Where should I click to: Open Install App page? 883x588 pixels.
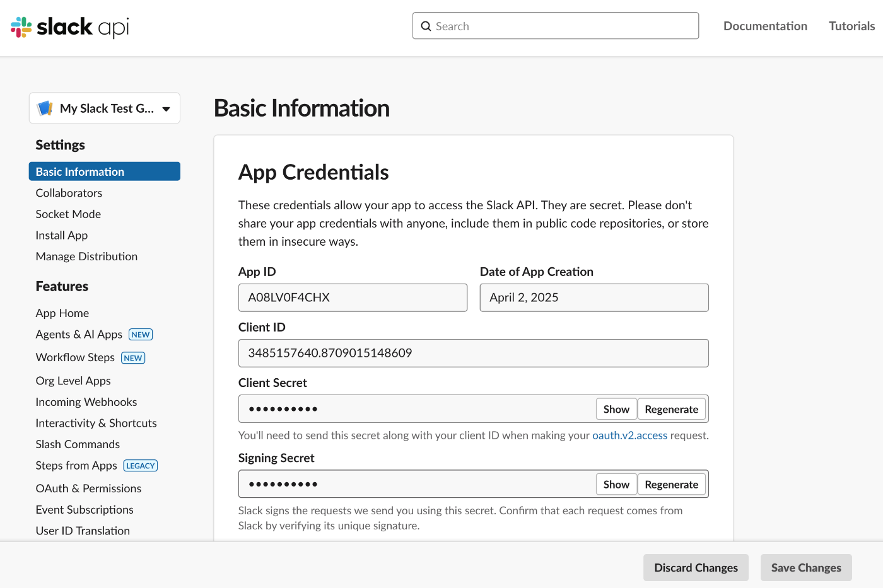tap(62, 235)
